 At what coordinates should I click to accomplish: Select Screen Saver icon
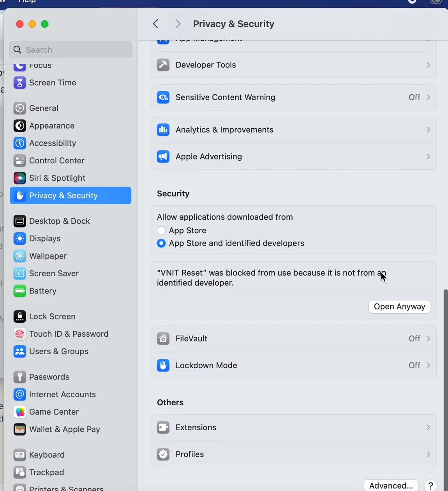[x=19, y=274]
